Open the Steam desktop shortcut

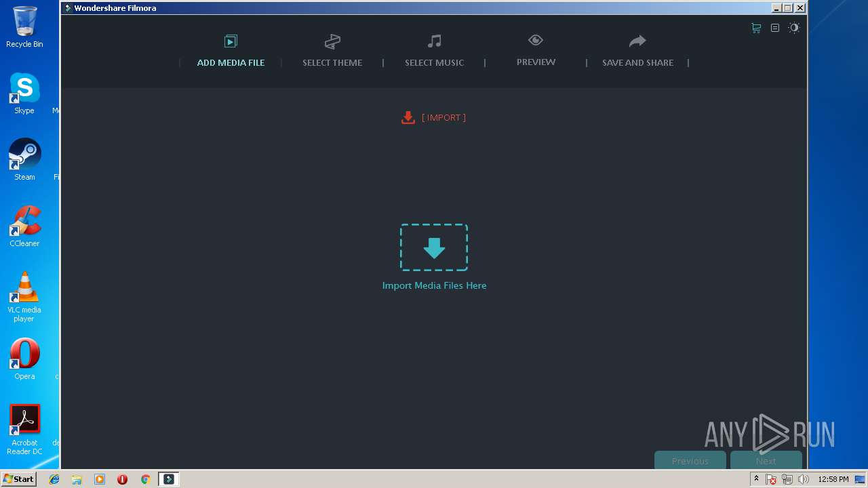coord(24,159)
